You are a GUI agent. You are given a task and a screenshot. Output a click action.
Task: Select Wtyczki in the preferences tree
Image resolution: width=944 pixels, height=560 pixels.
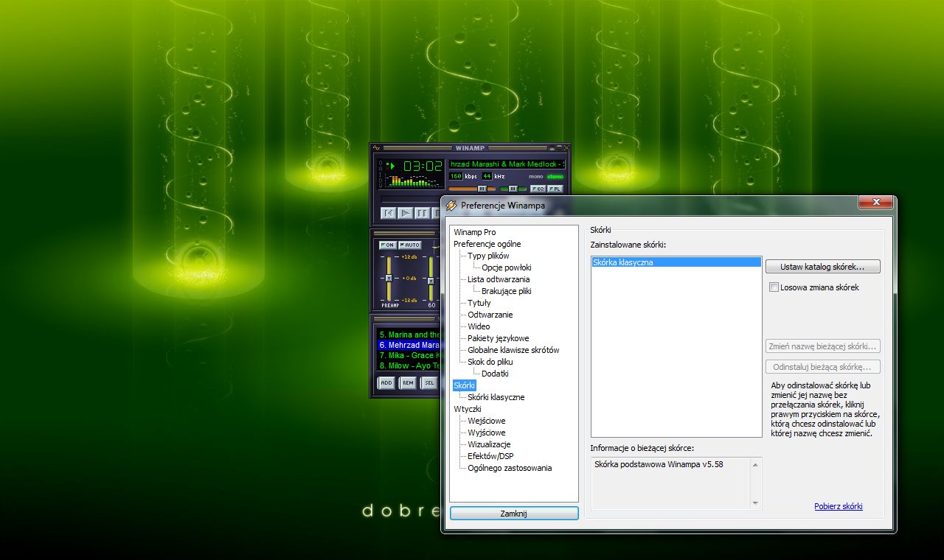tap(468, 409)
